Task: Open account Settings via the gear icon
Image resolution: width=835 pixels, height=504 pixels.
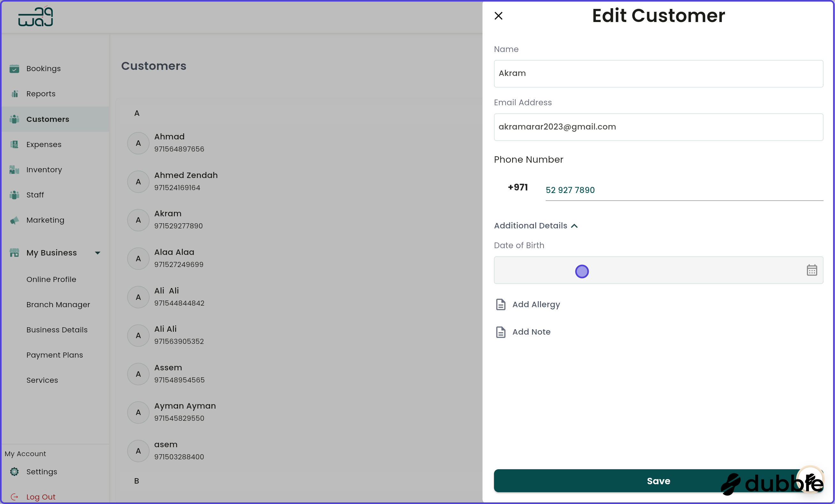Action: [14, 471]
